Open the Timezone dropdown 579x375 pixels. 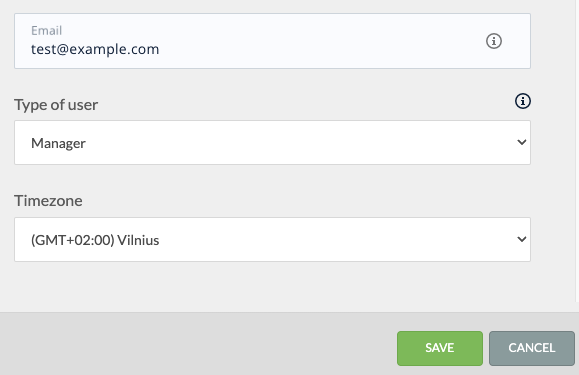273,240
